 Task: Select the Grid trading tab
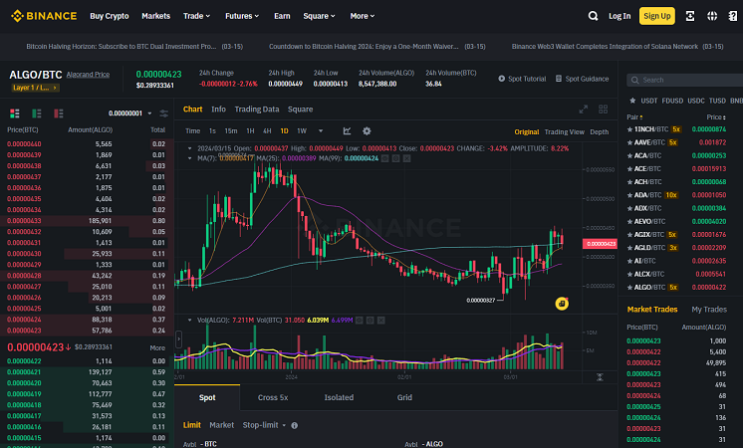tap(404, 397)
